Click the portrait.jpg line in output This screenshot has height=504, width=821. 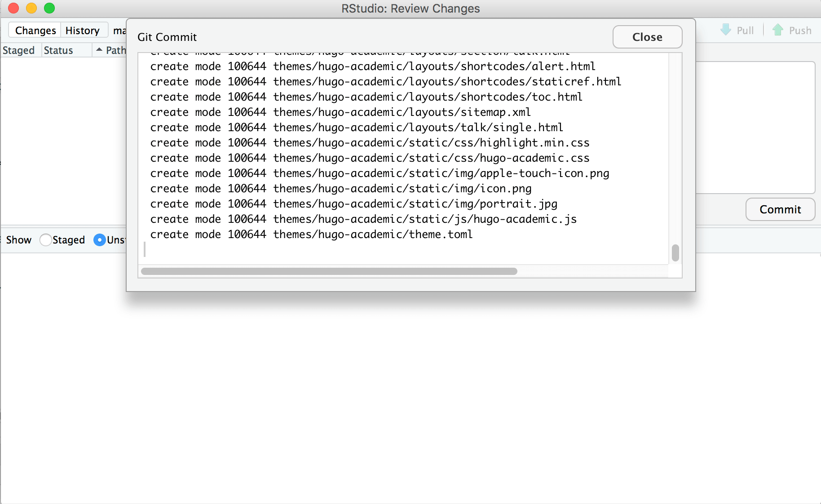tap(353, 204)
